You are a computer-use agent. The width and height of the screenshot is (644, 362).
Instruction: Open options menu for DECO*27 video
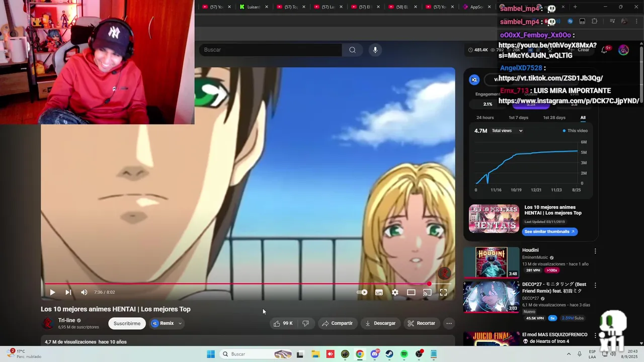point(595,285)
